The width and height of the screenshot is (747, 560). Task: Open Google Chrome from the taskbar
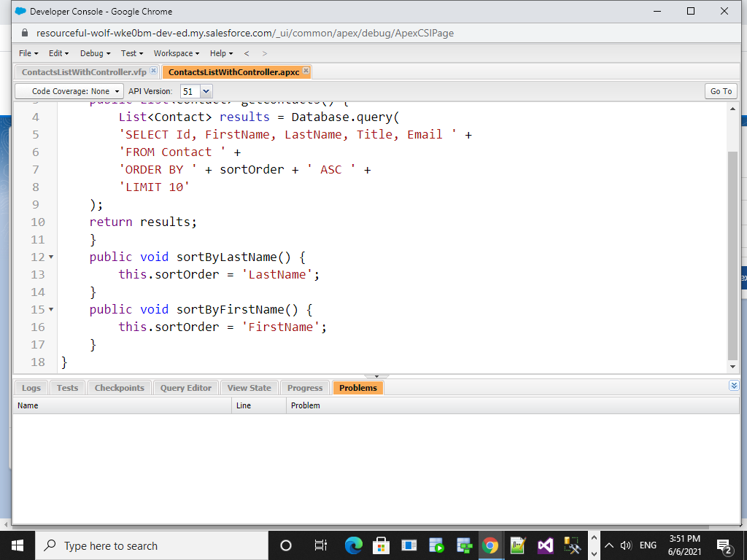coord(489,545)
